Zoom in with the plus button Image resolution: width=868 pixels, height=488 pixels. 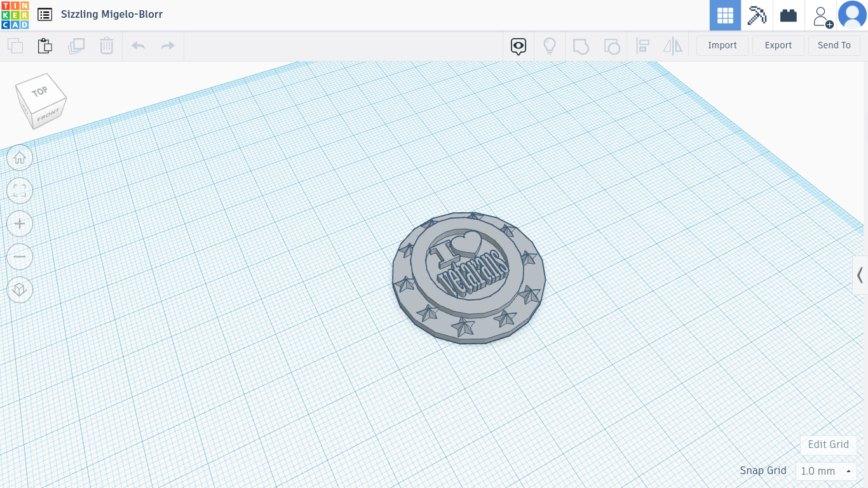tap(20, 224)
